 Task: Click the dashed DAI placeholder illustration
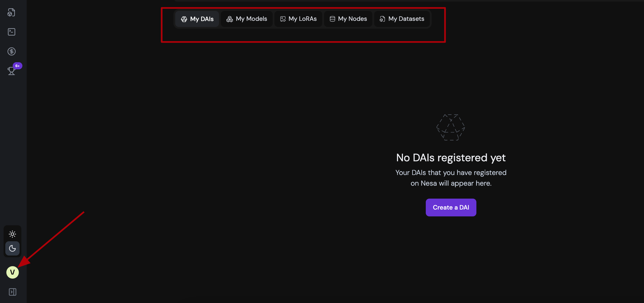click(451, 127)
